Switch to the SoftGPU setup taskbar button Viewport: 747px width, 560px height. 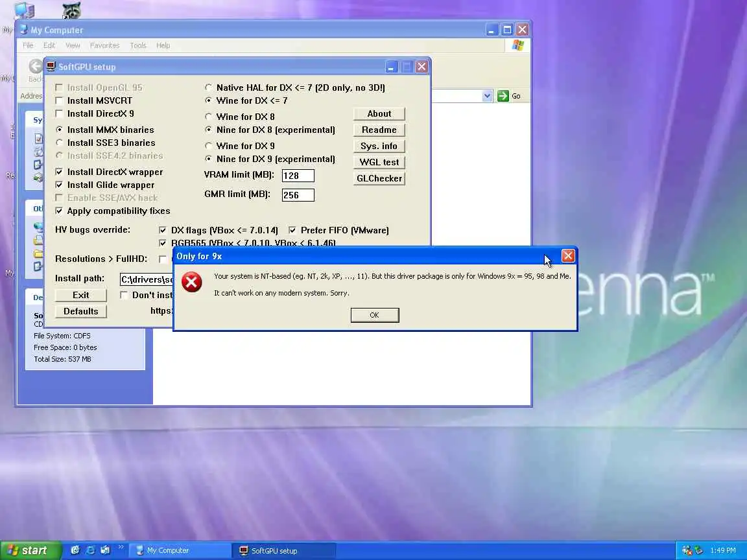point(284,550)
